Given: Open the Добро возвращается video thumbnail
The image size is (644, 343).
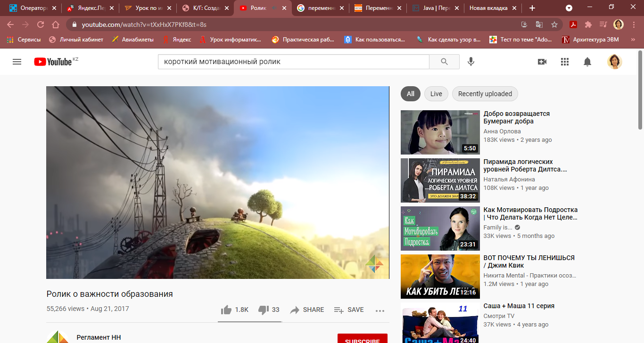Looking at the screenshot, I should [x=440, y=132].
